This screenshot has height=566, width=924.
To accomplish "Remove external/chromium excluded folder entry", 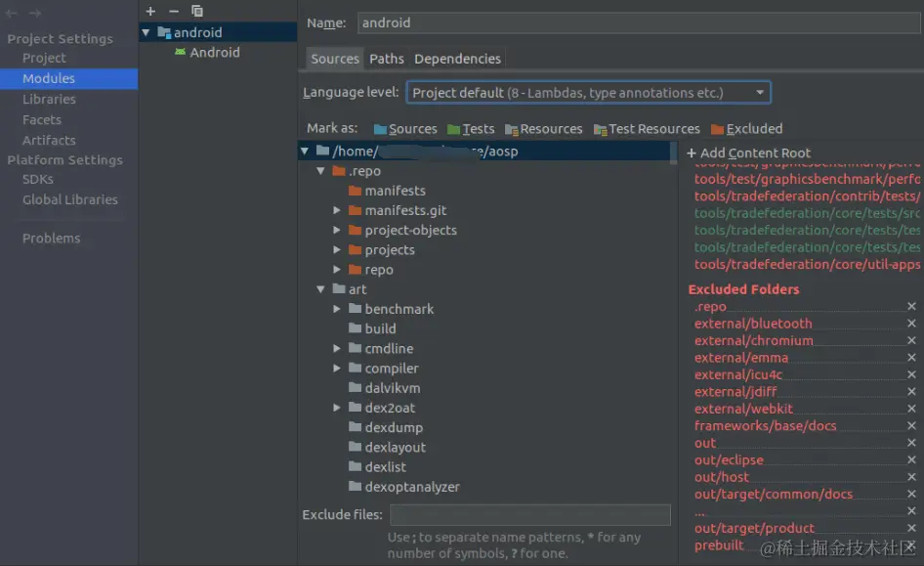I will (911, 341).
